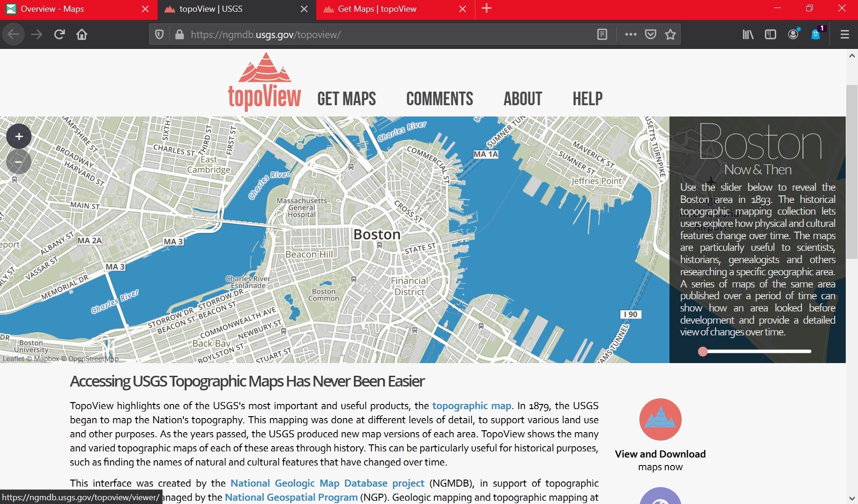The image size is (858, 504).
Task: Open National Geologic Map Database project link
Action: tap(327, 483)
